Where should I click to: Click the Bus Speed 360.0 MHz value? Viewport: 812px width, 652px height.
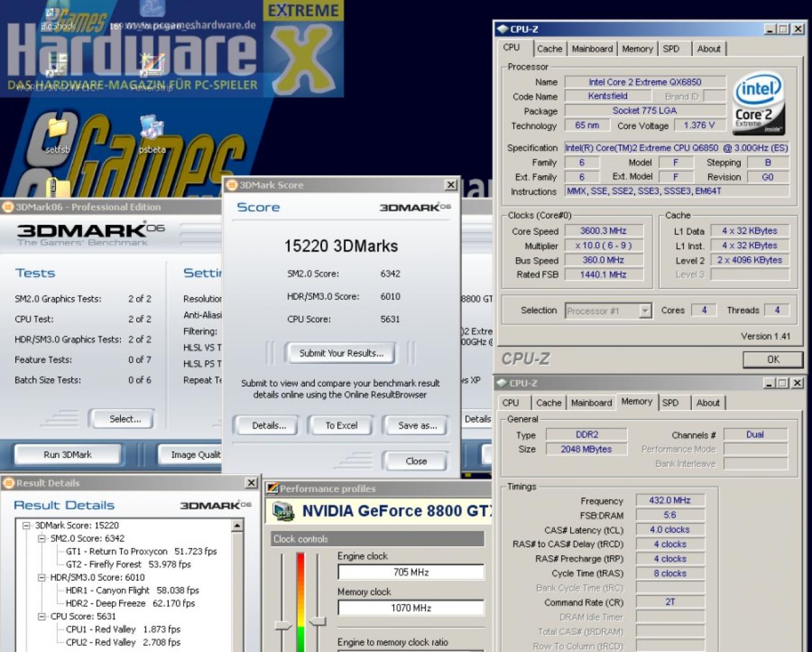pyautogui.click(x=603, y=260)
